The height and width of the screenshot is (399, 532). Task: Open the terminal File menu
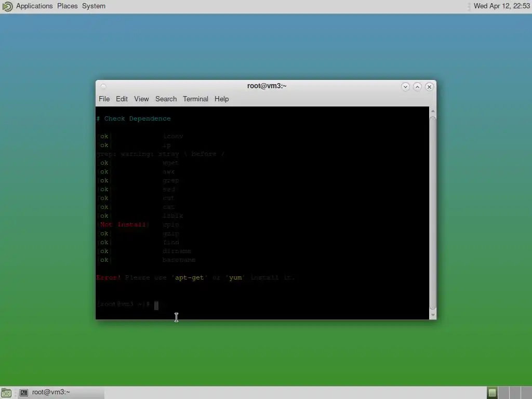(x=104, y=99)
